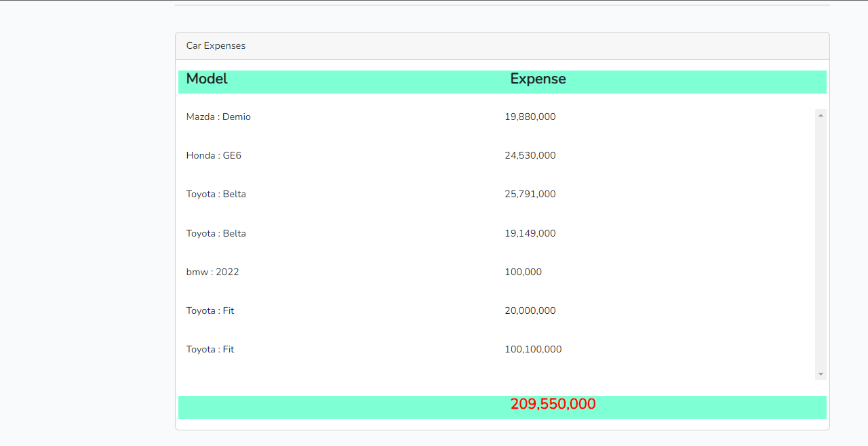Select Toyota : Fit with expense 20,000,000
The height and width of the screenshot is (446, 868).
(x=210, y=311)
